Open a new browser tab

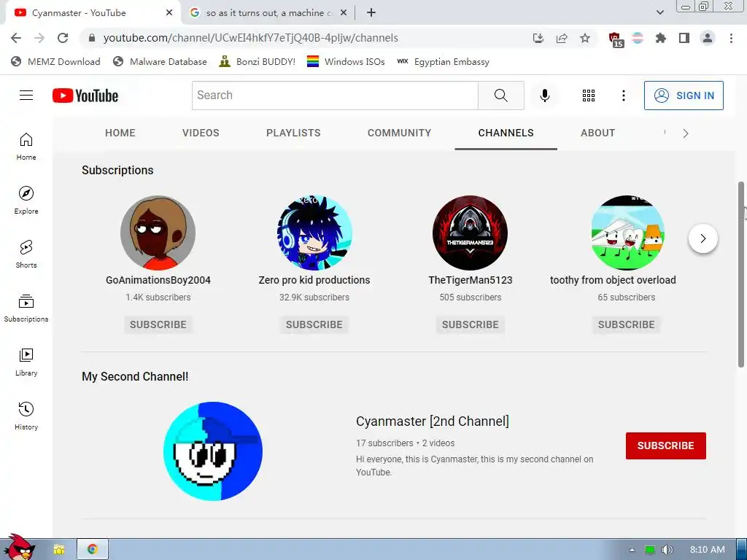(371, 13)
